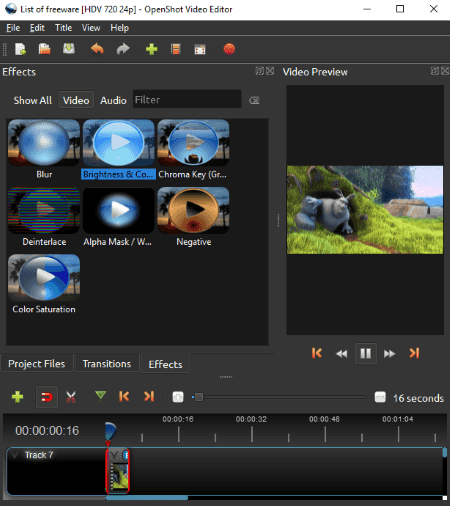This screenshot has width=450, height=506.
Task: Click the blue playhead marker on ruler
Action: 110,431
